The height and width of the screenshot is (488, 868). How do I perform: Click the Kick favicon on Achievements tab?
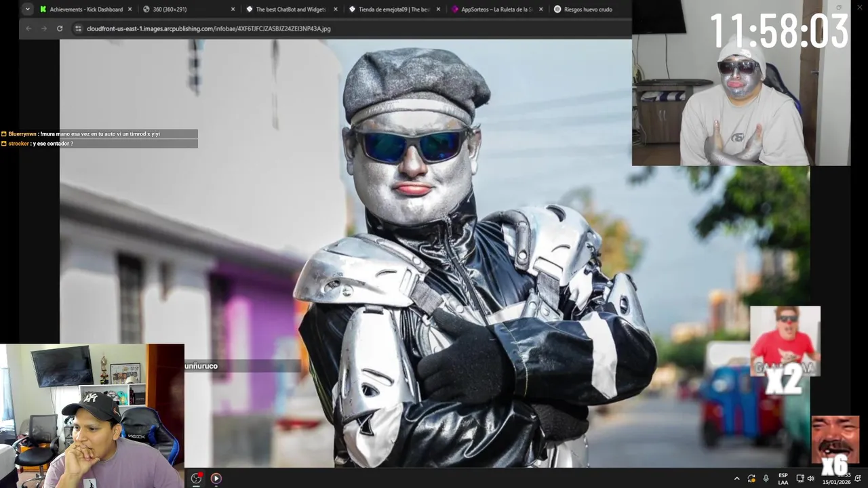pyautogui.click(x=43, y=9)
